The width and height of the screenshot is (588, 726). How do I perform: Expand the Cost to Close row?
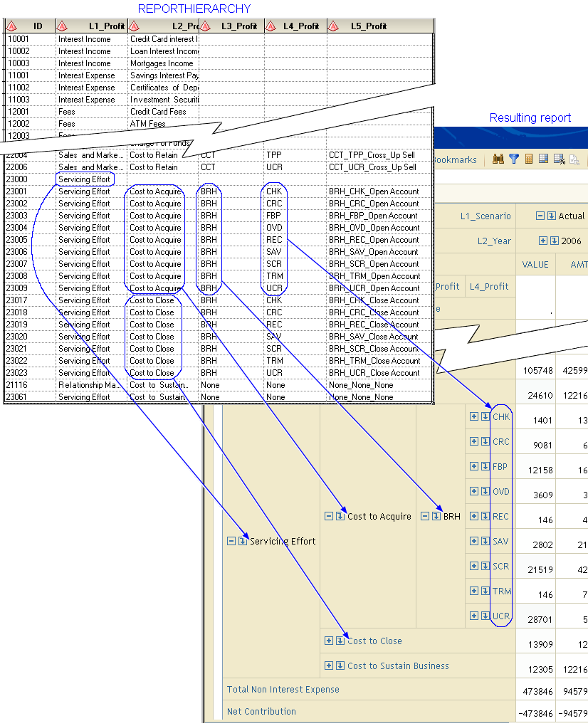(328, 641)
